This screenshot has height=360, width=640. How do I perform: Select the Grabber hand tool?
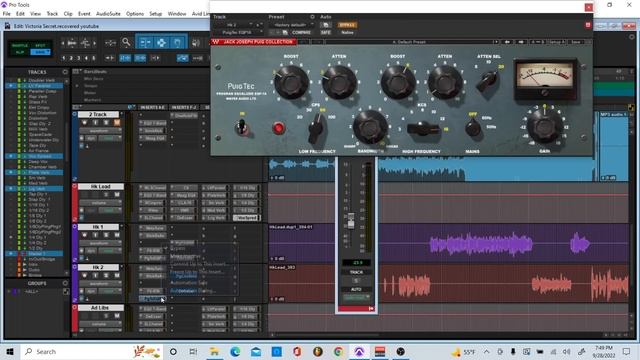(177, 42)
